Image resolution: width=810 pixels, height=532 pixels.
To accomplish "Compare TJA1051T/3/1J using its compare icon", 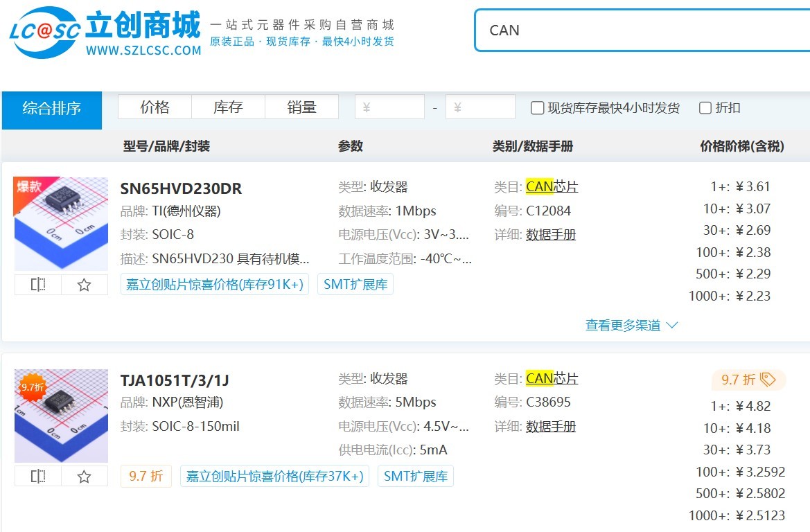I will pos(38,476).
